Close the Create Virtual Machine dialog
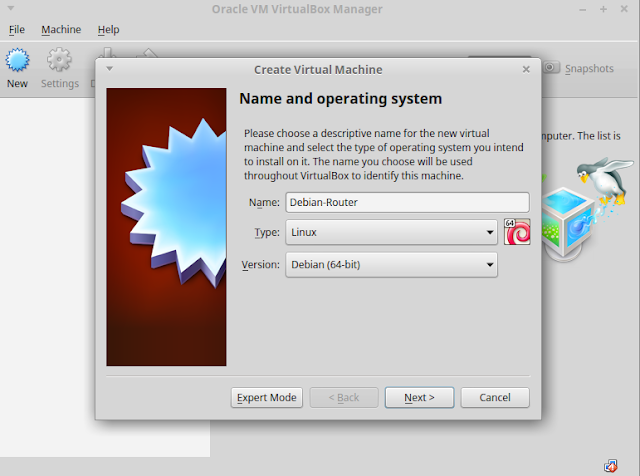Image resolution: width=640 pixels, height=476 pixels. coord(526,69)
